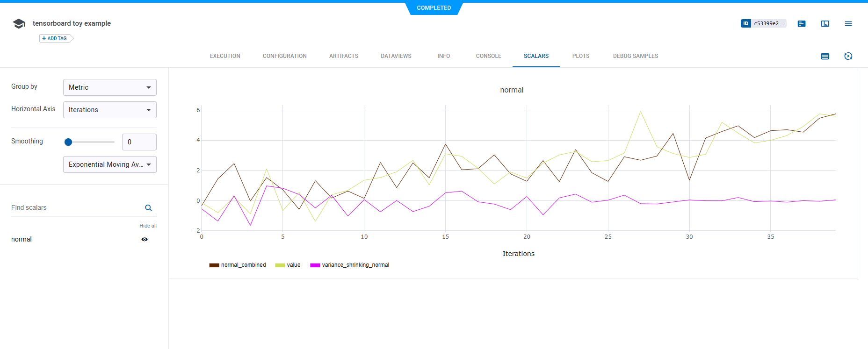Click the Hide all link

(x=148, y=226)
